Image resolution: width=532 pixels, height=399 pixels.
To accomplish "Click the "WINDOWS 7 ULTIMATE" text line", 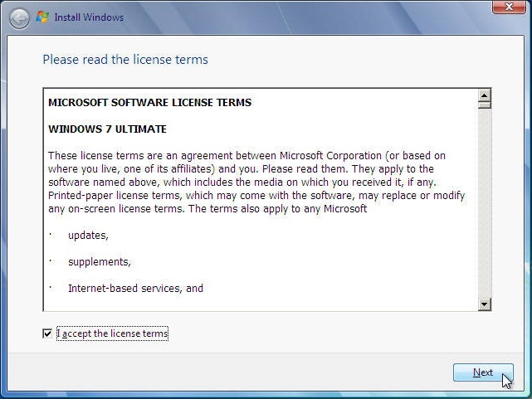I will click(x=107, y=129).
